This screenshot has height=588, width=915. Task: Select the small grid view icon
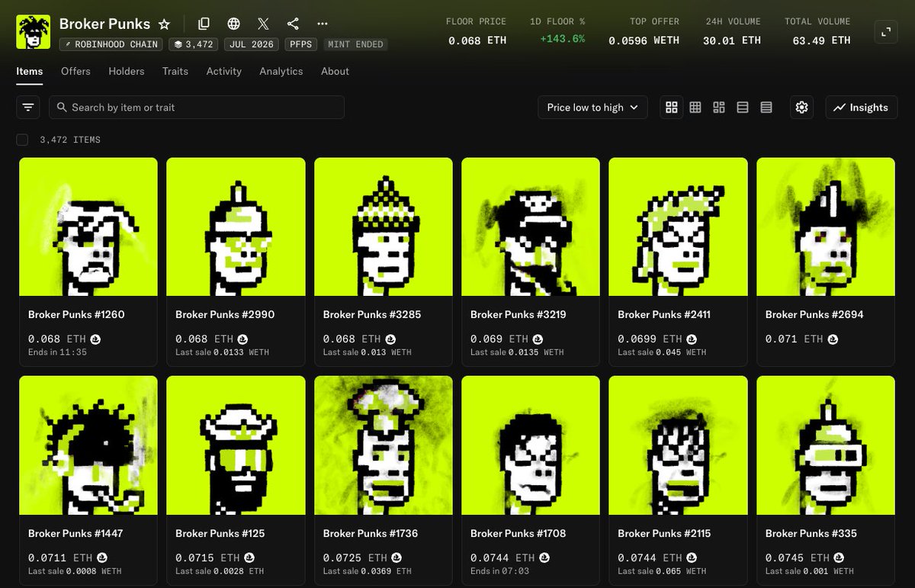695,108
